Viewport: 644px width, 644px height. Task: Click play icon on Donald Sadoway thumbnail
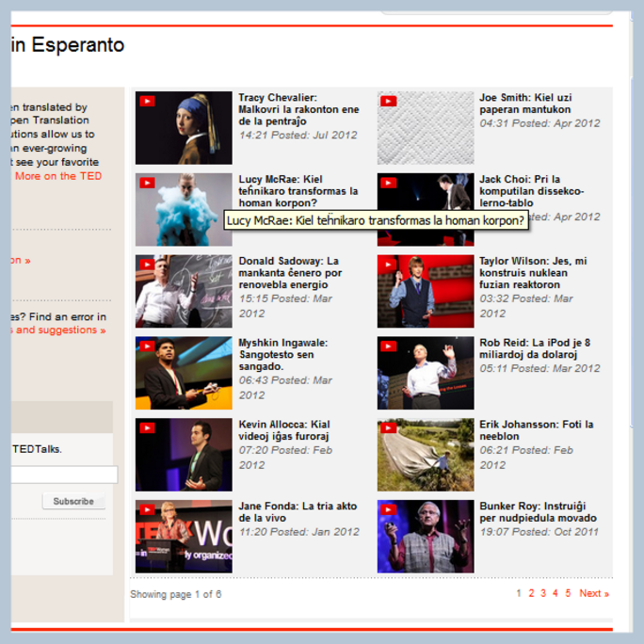coord(147,265)
